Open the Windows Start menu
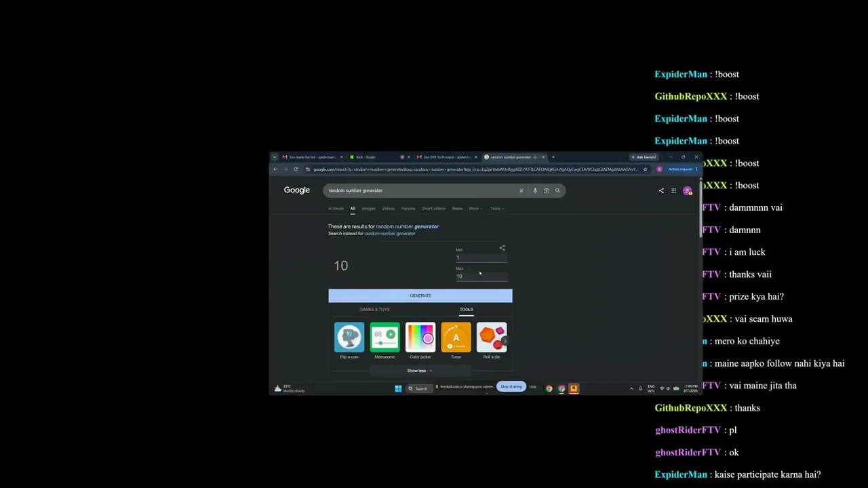868x488 pixels. click(x=399, y=388)
